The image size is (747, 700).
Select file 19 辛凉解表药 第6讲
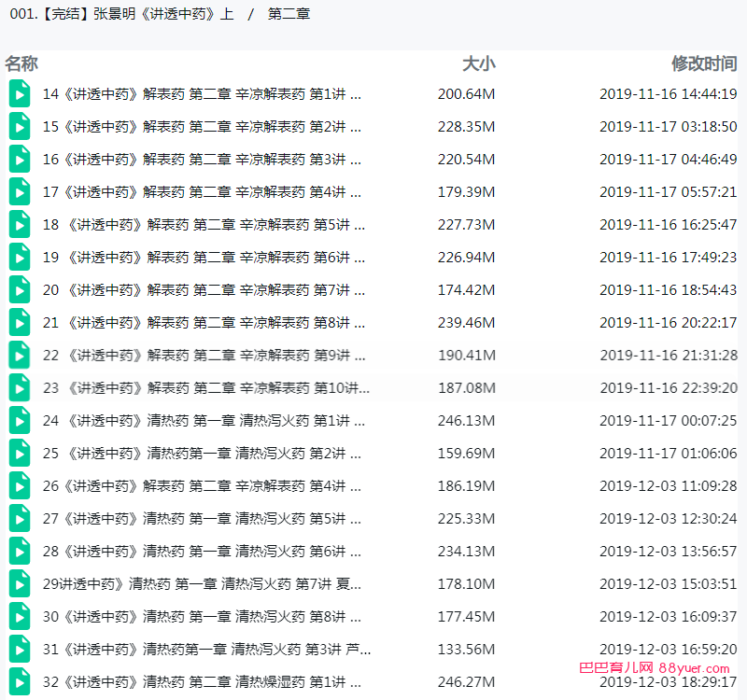pos(204,258)
